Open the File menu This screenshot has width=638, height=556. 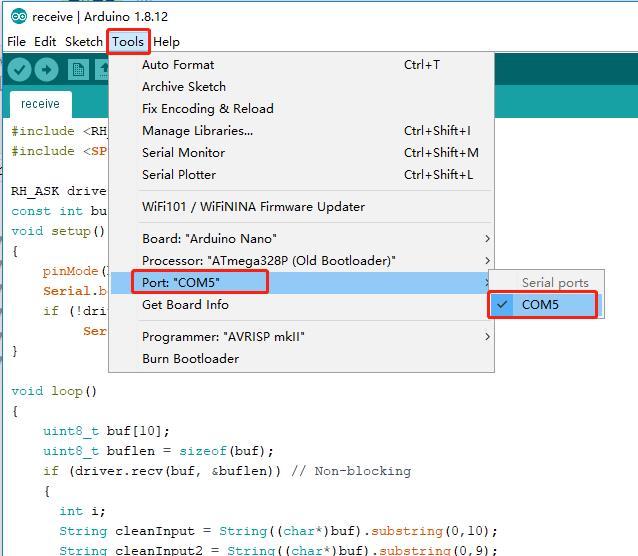tap(16, 42)
